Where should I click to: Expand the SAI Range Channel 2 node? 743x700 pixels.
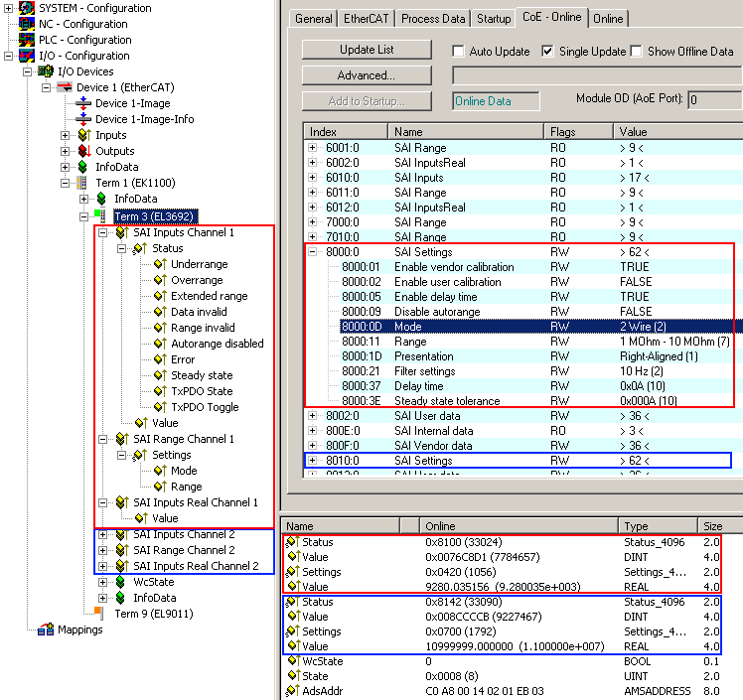103,550
